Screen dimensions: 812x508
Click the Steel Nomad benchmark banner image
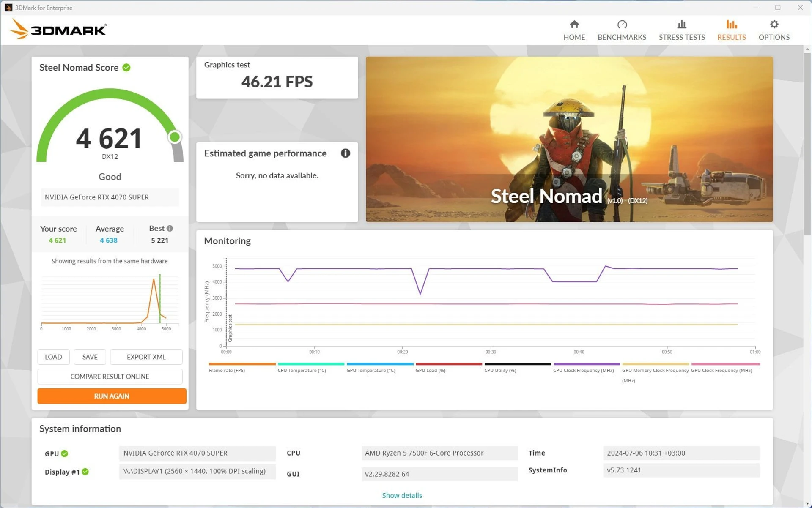pyautogui.click(x=569, y=139)
